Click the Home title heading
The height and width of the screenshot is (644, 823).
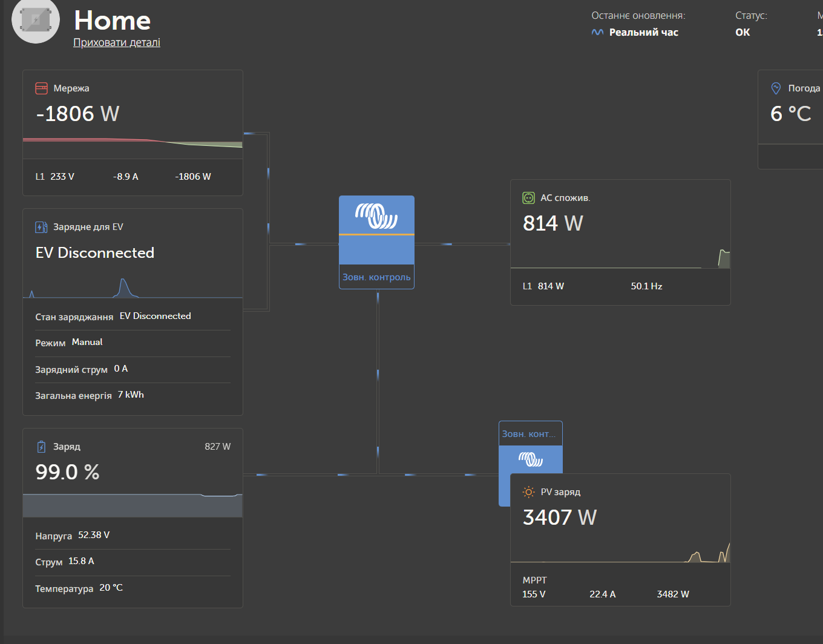113,20
